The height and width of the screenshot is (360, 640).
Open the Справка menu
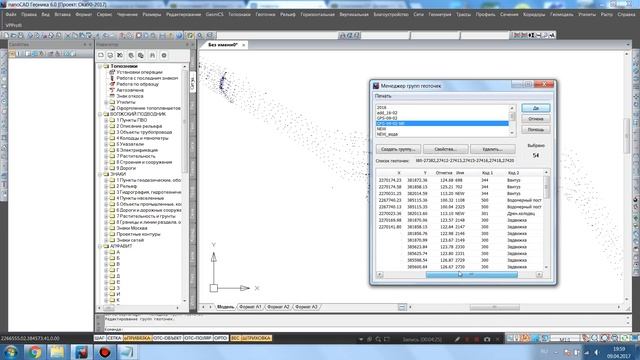(626, 14)
